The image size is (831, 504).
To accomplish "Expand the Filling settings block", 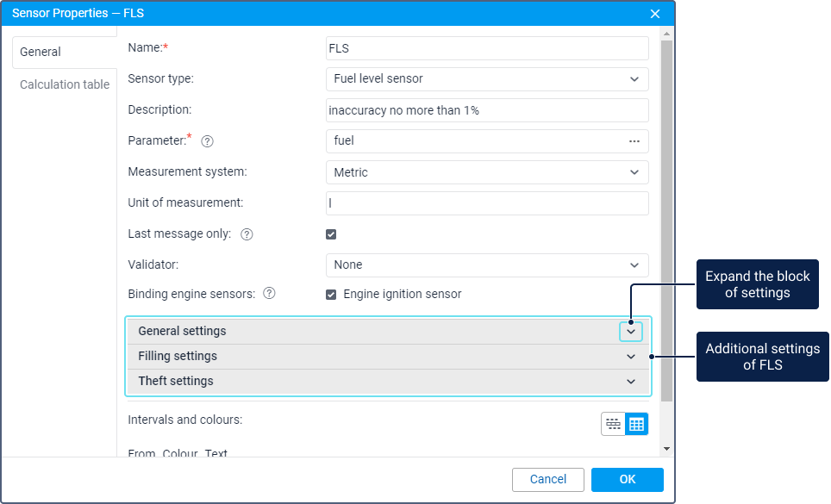I will 631,357.
